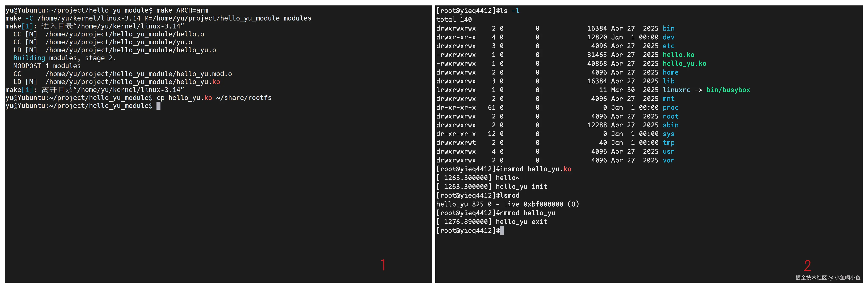Click the bin/busybox symlink target

click(x=728, y=90)
